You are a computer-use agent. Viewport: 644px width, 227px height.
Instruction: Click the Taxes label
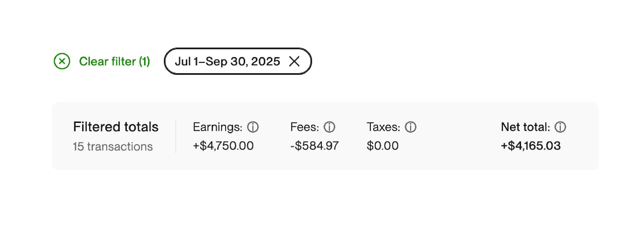point(383,127)
